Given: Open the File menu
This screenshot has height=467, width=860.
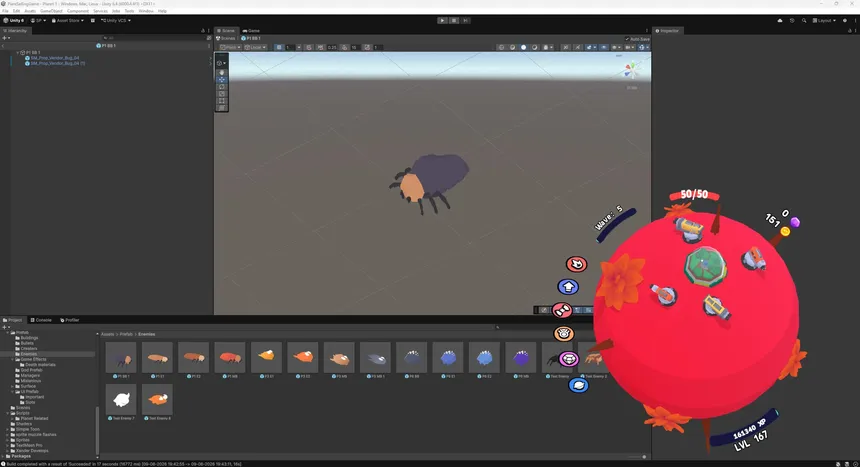Looking at the screenshot, I should (5, 11).
